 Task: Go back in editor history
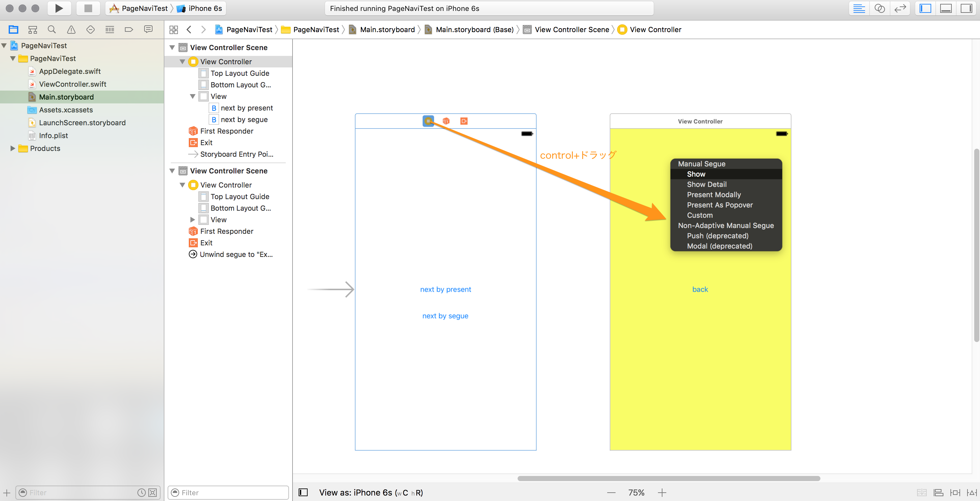click(189, 30)
